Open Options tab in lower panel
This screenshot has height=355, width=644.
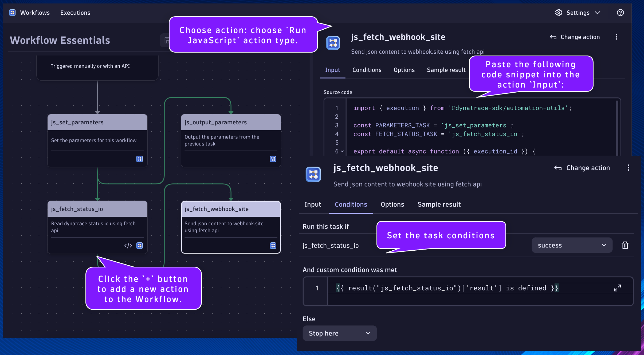[392, 204]
